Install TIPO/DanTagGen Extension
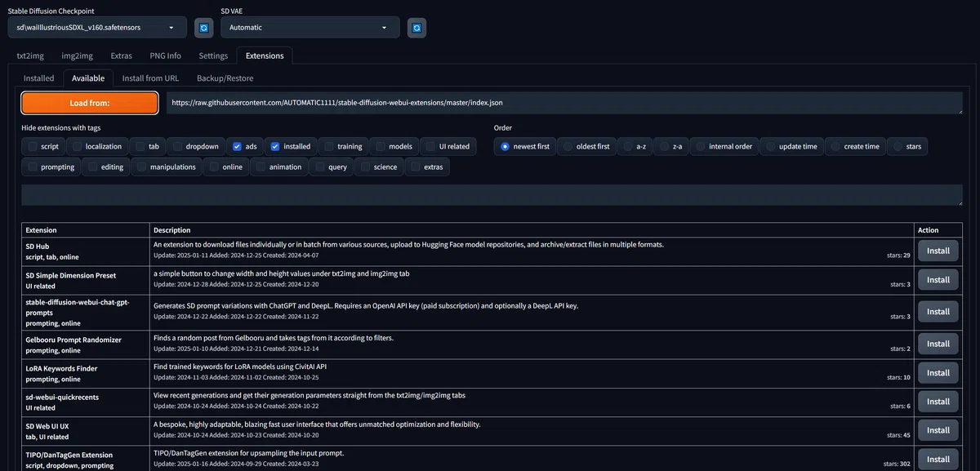The height and width of the screenshot is (471, 980). [x=938, y=459]
